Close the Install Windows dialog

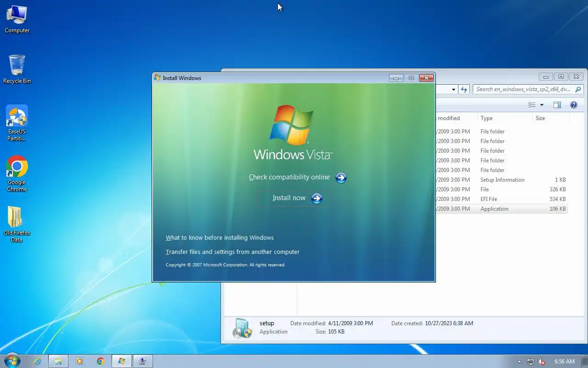click(x=427, y=78)
